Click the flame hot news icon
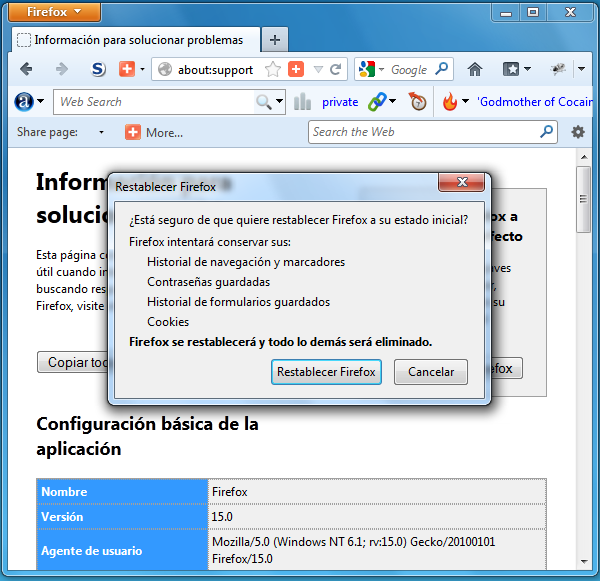This screenshot has height=581, width=600. click(x=450, y=102)
